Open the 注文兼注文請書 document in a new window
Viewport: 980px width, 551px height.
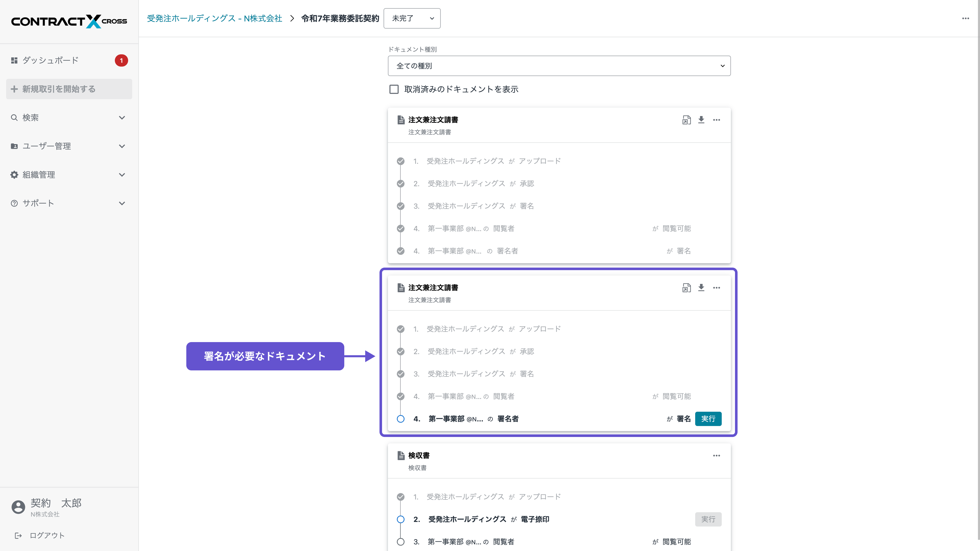click(x=686, y=288)
